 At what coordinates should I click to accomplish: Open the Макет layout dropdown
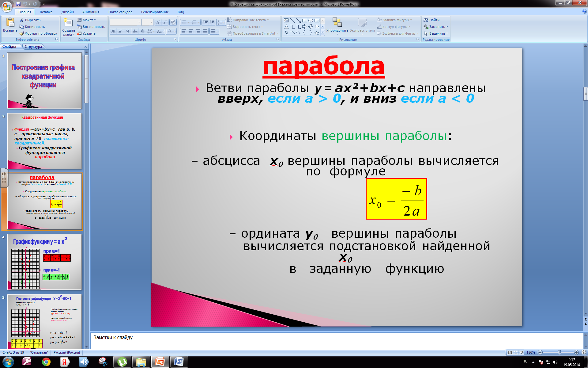pyautogui.click(x=87, y=20)
